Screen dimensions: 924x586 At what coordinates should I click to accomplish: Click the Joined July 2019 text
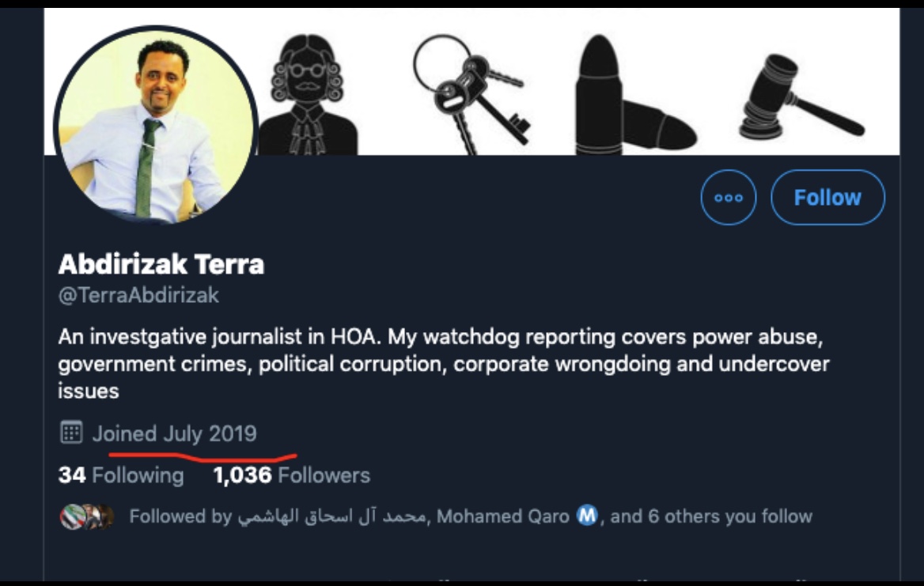[174, 433]
